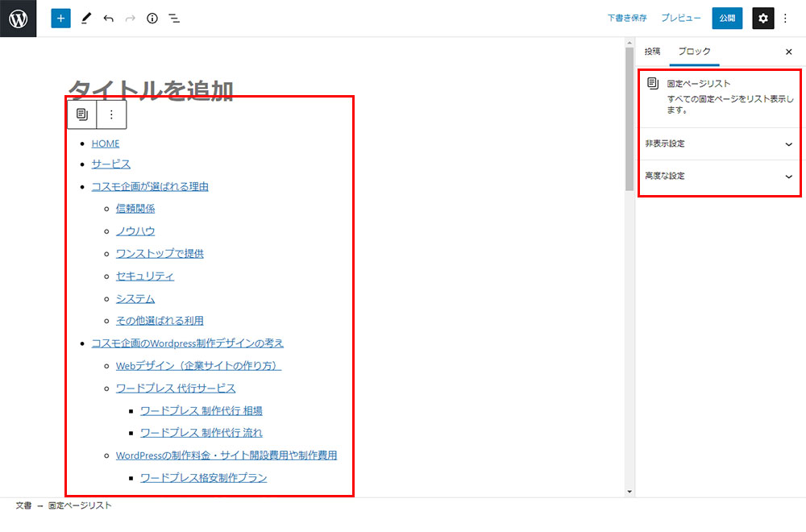Viewport: 806px width, 532px height.
Task: Open the top-right more options menu
Action: tap(786, 19)
